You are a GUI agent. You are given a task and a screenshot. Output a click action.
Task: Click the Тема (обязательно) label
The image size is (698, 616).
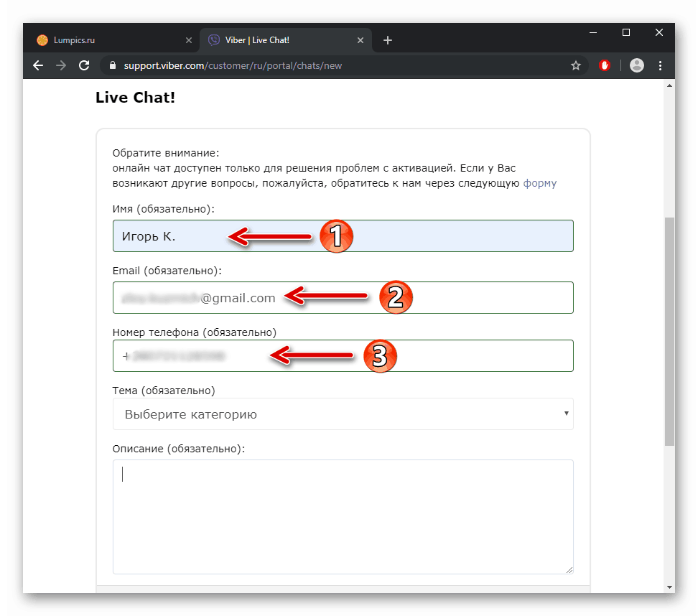[x=164, y=391]
